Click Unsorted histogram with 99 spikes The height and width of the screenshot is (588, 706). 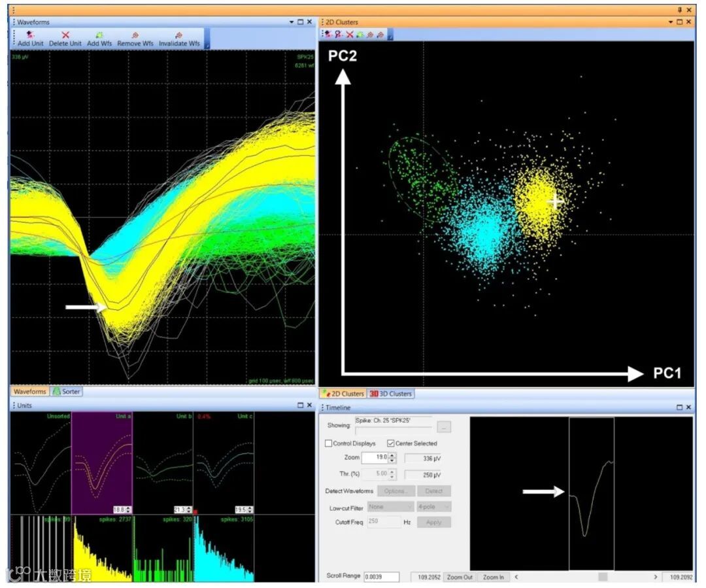(41, 548)
